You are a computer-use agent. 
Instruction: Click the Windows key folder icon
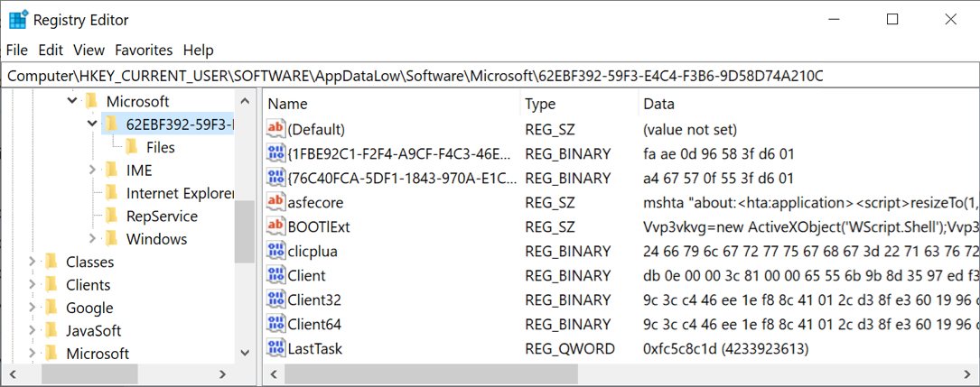(x=111, y=239)
